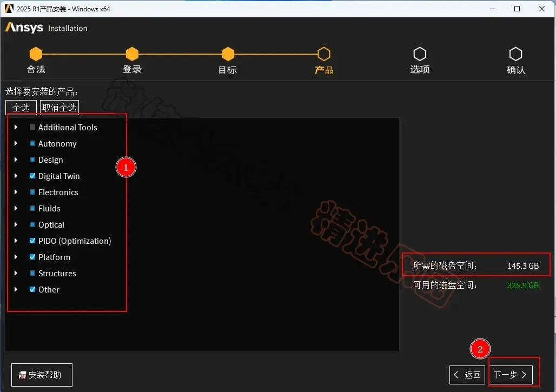
Task: Select the Structures label
Action: click(x=57, y=273)
